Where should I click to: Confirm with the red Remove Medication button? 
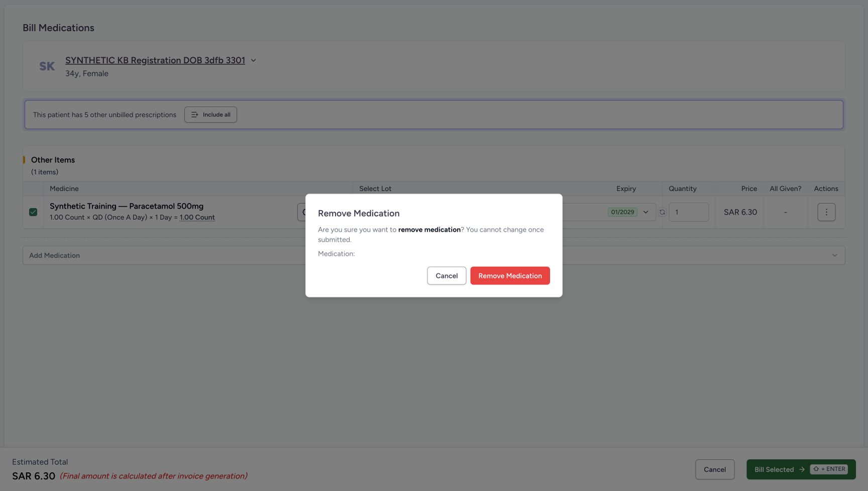[x=510, y=275]
